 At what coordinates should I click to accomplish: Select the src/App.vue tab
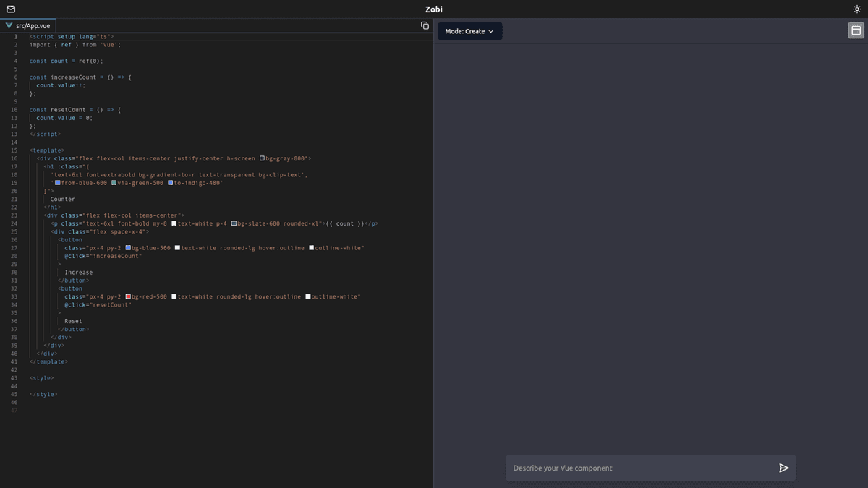coord(28,25)
